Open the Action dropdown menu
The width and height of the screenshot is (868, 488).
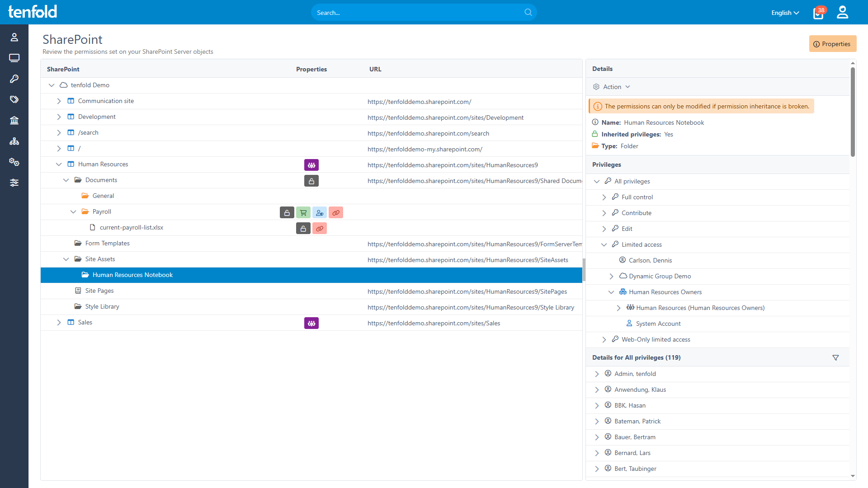(x=612, y=87)
